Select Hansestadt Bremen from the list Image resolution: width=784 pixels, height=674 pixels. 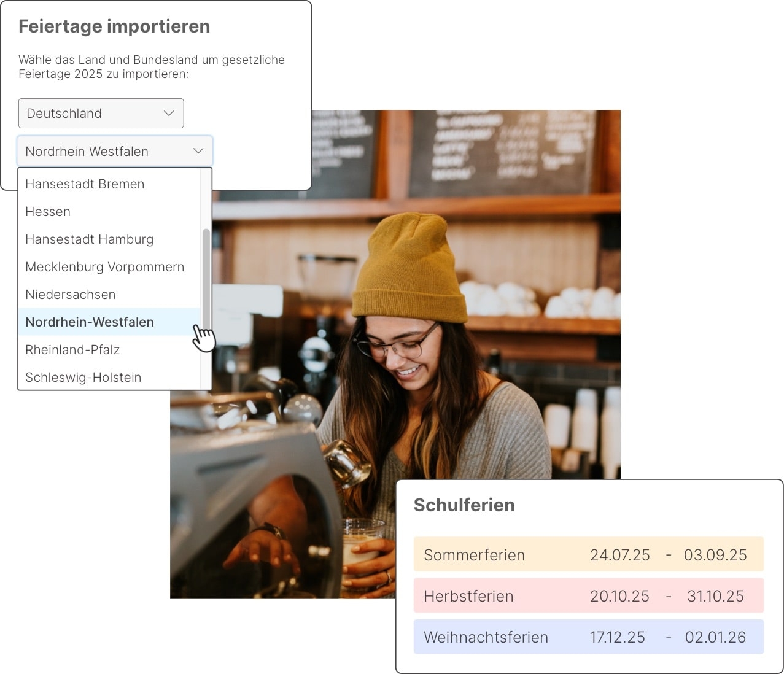tap(85, 184)
